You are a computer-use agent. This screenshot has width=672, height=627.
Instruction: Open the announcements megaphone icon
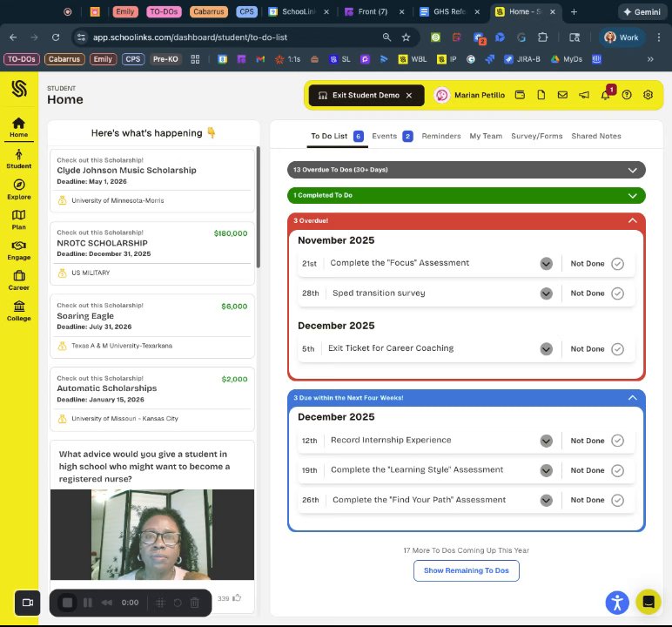coord(584,95)
